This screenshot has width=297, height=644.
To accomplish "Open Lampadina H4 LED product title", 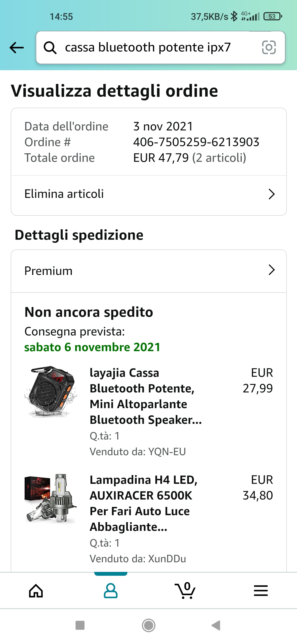I will 143,503.
